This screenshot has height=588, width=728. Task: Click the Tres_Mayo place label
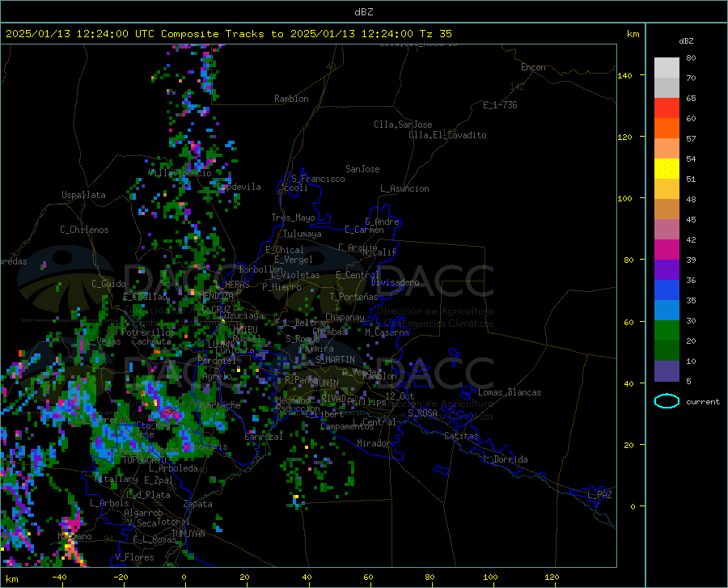293,218
